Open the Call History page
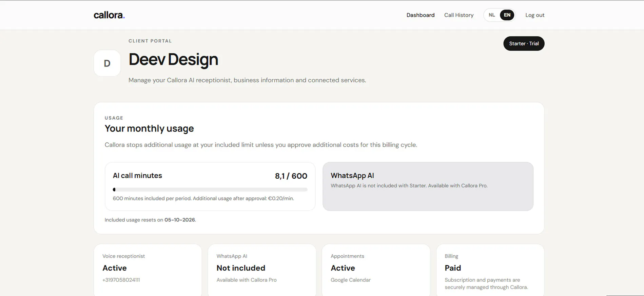This screenshot has width=644, height=296. [x=459, y=15]
